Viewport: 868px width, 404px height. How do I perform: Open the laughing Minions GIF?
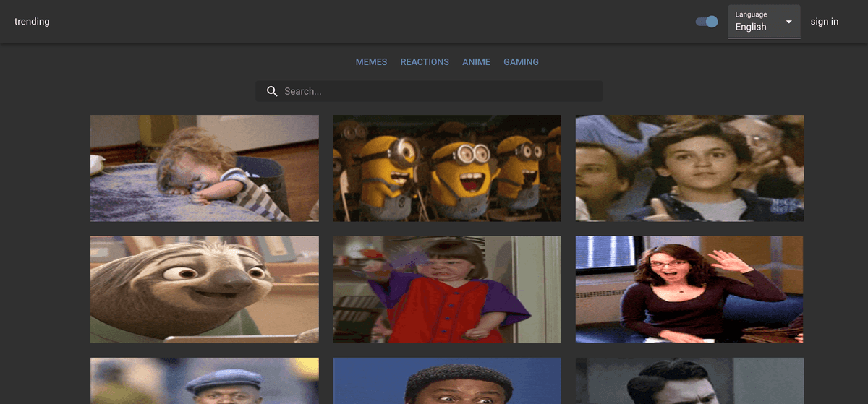(x=447, y=168)
